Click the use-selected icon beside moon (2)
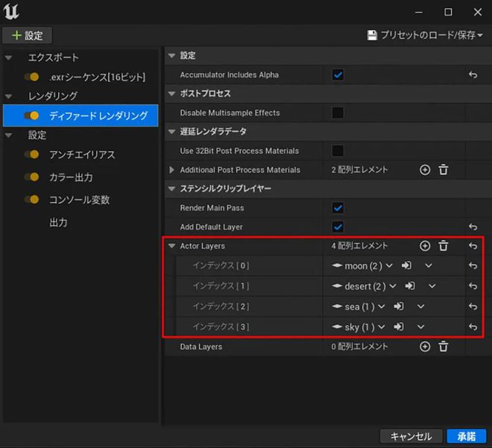Viewport: 492px width, 448px height. (406, 265)
